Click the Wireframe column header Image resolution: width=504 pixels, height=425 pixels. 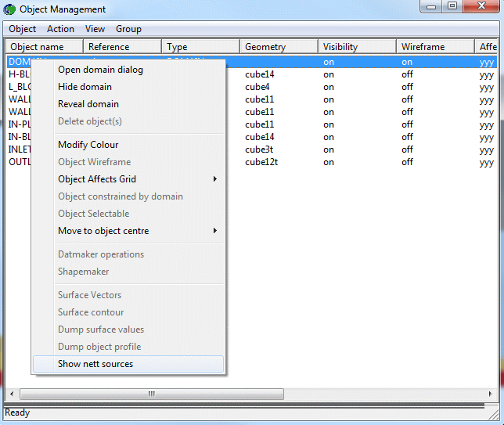click(x=434, y=47)
